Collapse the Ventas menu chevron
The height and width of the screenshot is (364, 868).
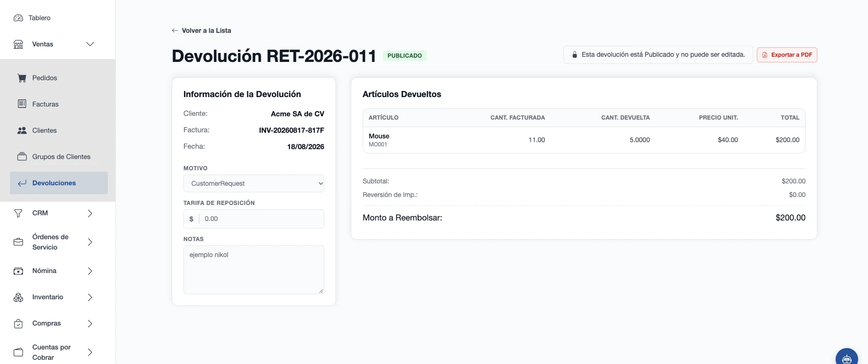(x=90, y=44)
